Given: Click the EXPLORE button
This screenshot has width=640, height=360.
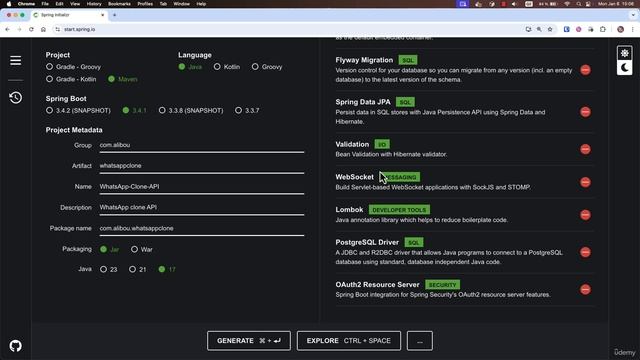Looking at the screenshot, I should pyautogui.click(x=349, y=340).
